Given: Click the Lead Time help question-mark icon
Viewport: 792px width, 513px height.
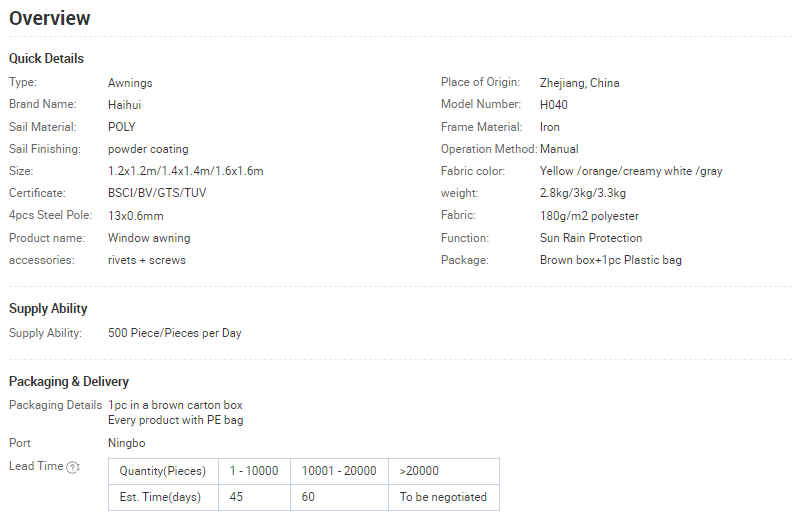Looking at the screenshot, I should [72, 467].
